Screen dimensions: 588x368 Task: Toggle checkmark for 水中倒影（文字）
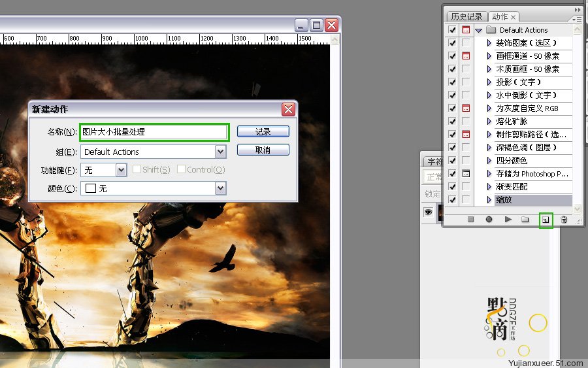[452, 95]
